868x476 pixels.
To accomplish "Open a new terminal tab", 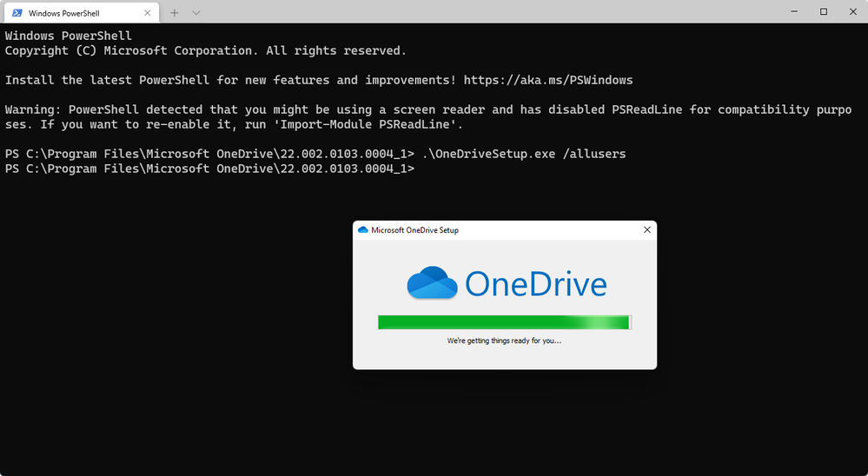I will (x=175, y=13).
